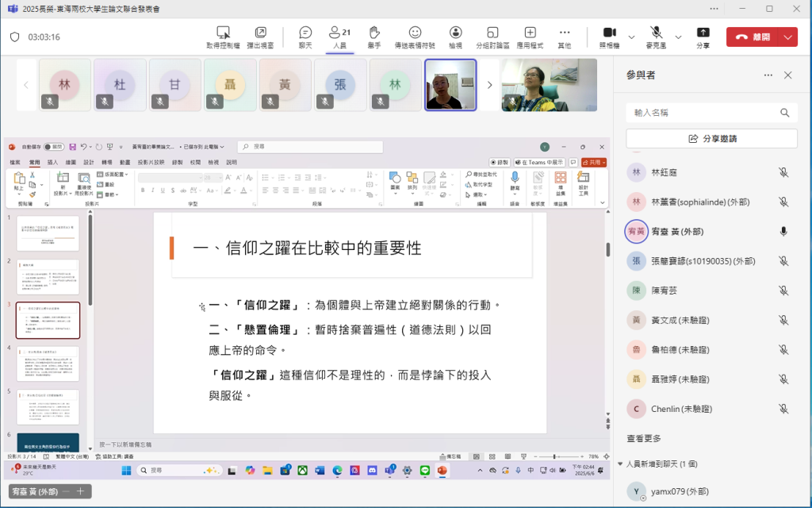Collapse the PowerPoint ribbon chevron

[603, 202]
